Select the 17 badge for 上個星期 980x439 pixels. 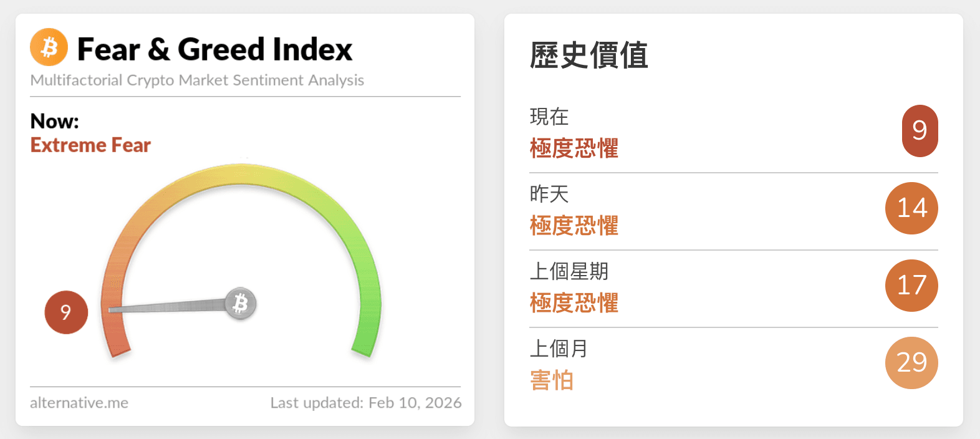pos(911,286)
